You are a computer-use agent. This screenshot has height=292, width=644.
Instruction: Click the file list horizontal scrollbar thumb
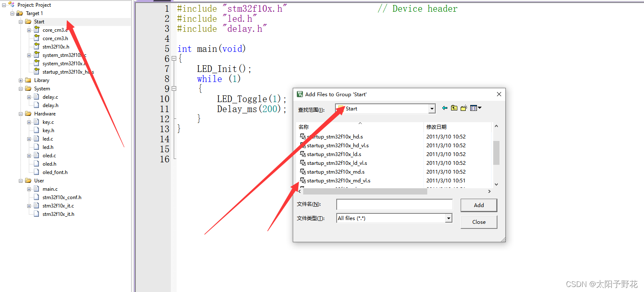pyautogui.click(x=365, y=191)
